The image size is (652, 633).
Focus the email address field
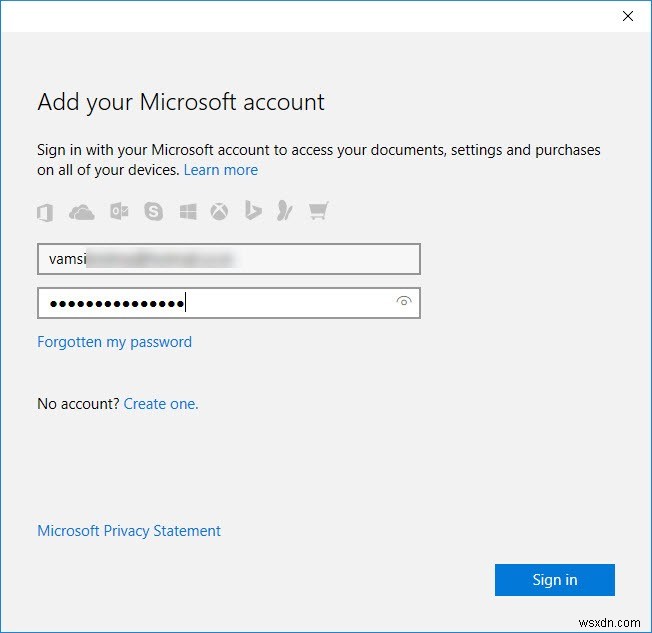pos(229,259)
